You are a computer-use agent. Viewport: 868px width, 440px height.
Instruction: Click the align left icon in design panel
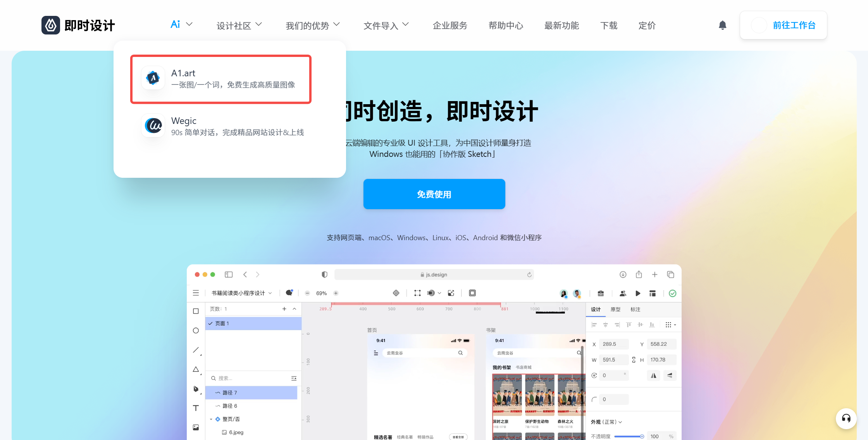point(594,325)
